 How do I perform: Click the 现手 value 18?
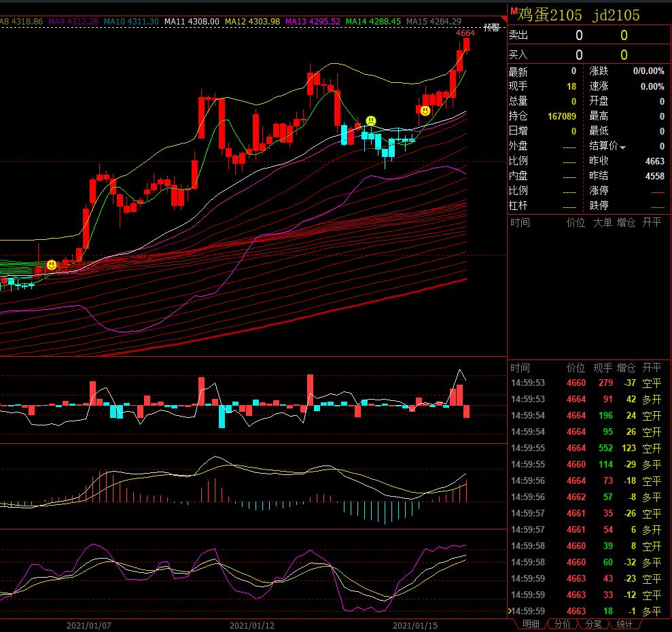571,86
